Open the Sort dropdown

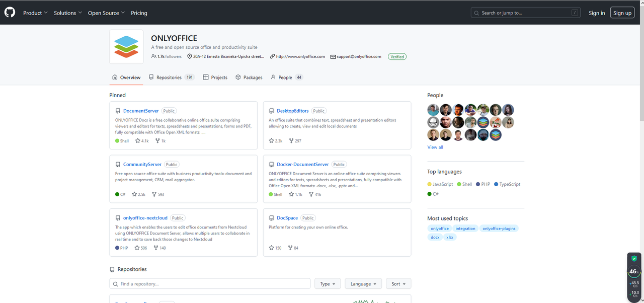(398, 284)
